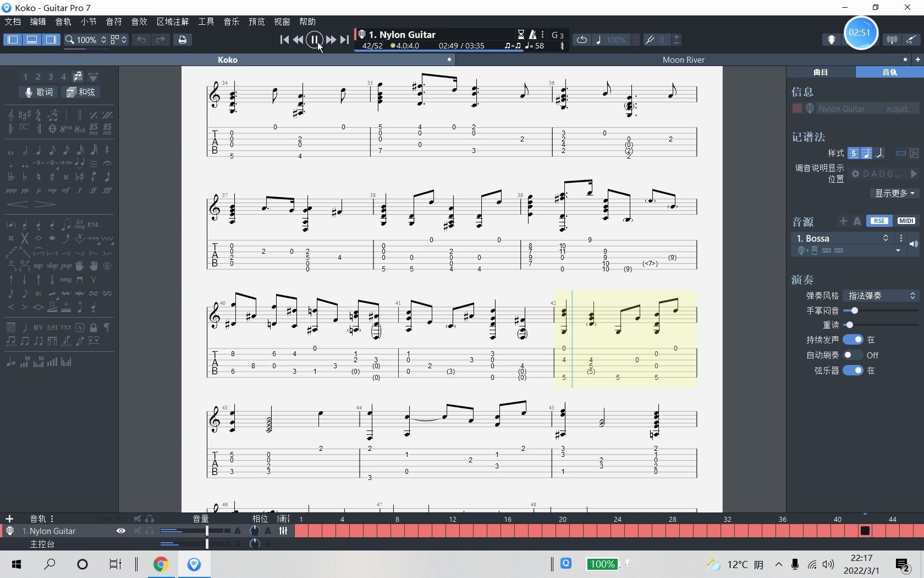Open the page layout view dropdown
The height and width of the screenshot is (578, 924).
point(119,40)
